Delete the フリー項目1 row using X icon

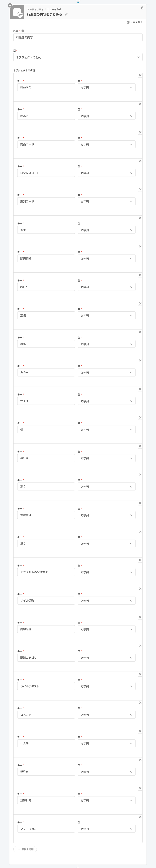140,817
